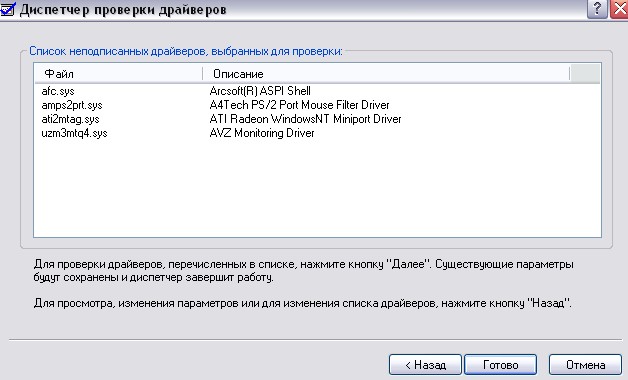Viewport: 628px width, 380px height.
Task: Click "A4Tech PS/2 Port Mouse Filter Driver" text
Action: coord(299,105)
